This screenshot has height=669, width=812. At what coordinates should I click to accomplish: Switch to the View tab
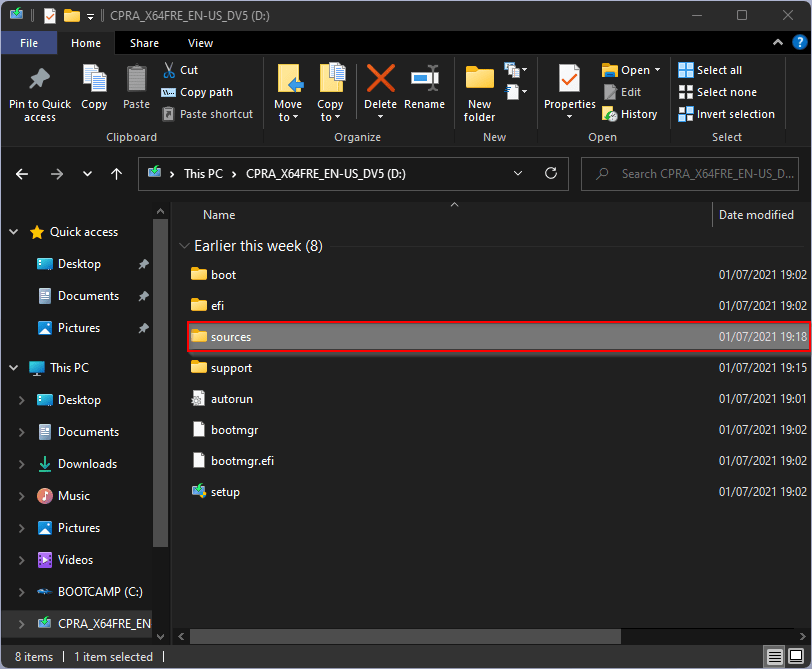tap(200, 43)
